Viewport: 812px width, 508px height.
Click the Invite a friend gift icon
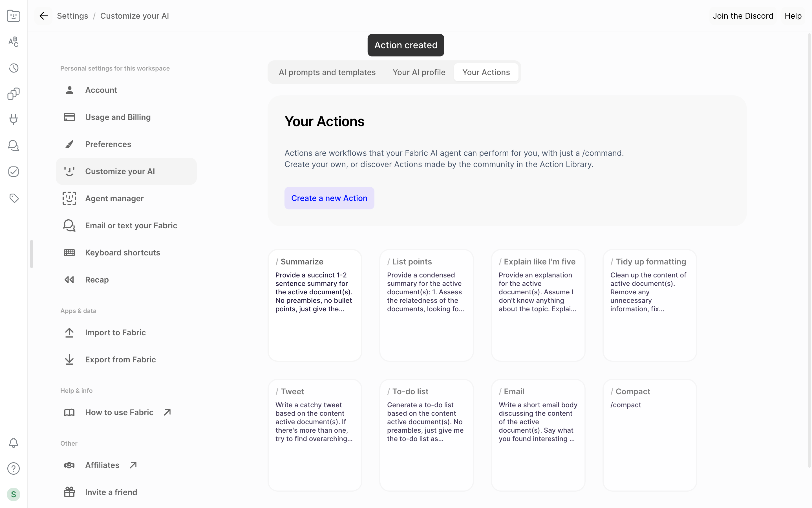[69, 492]
